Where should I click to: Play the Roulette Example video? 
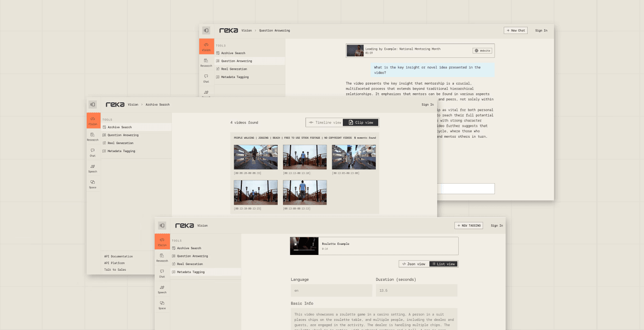pos(295,244)
